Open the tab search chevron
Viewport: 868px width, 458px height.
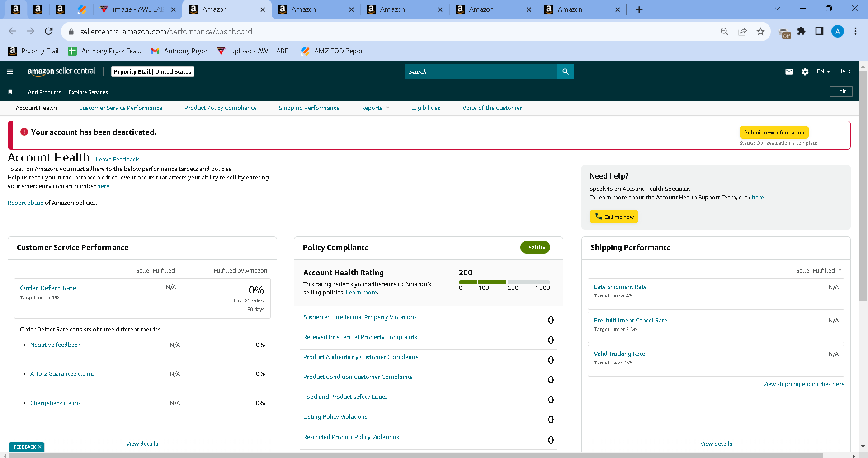tap(777, 9)
